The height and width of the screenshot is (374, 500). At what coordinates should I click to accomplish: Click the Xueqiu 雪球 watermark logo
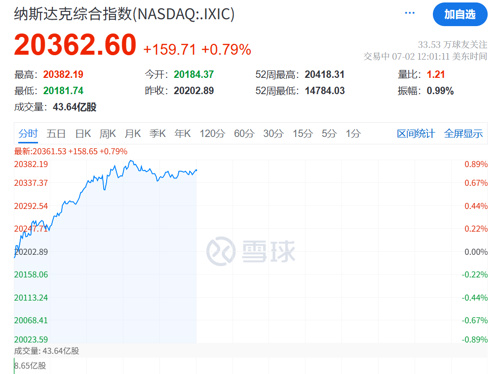[251, 251]
